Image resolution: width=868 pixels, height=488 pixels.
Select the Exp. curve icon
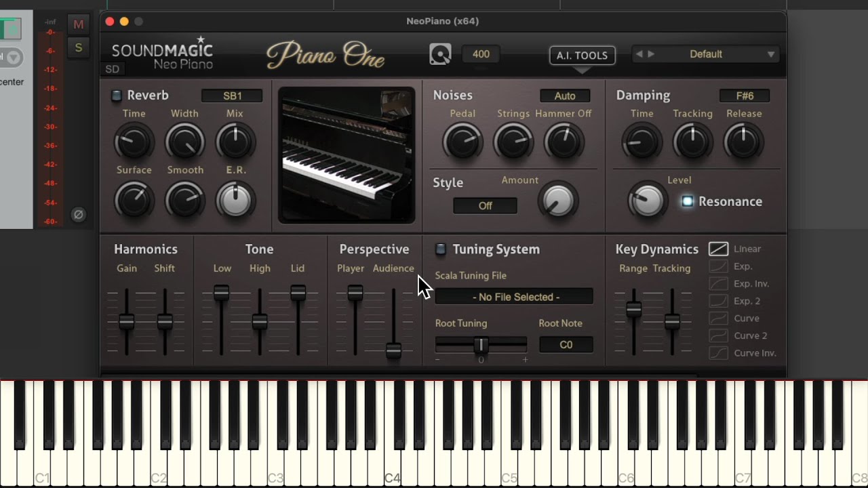[718, 266]
